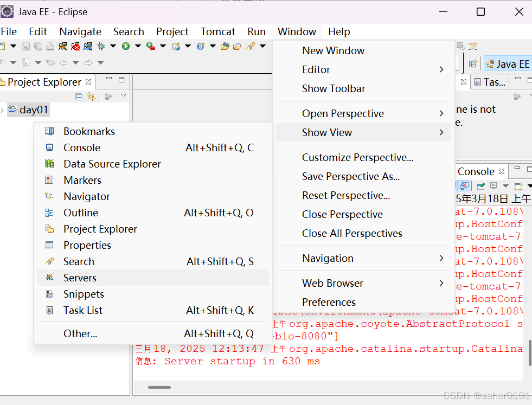Choose Data Source Explorer view entry
This screenshot has height=405, width=532.
coord(153,164)
